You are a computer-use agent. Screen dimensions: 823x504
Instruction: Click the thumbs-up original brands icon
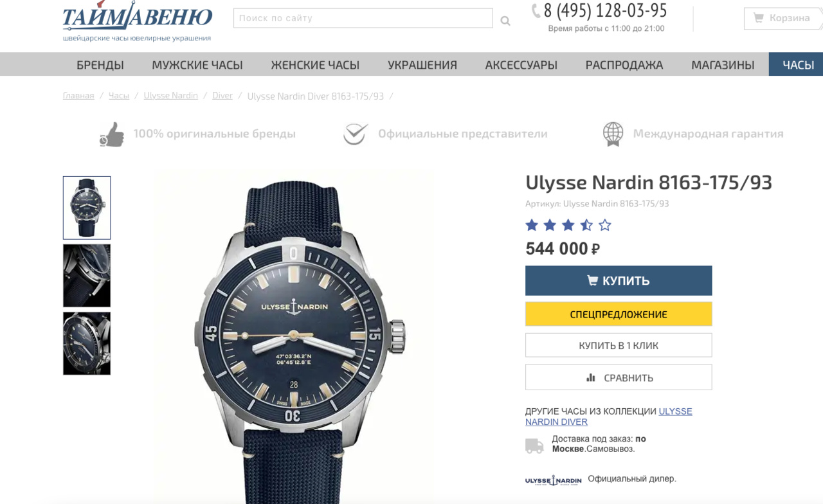click(112, 134)
